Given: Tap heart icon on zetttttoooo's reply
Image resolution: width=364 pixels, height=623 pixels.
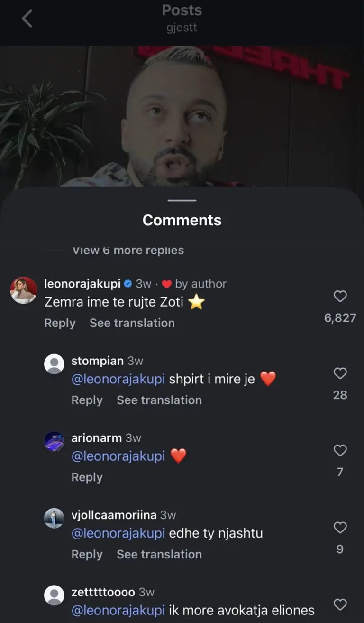Looking at the screenshot, I should (340, 604).
